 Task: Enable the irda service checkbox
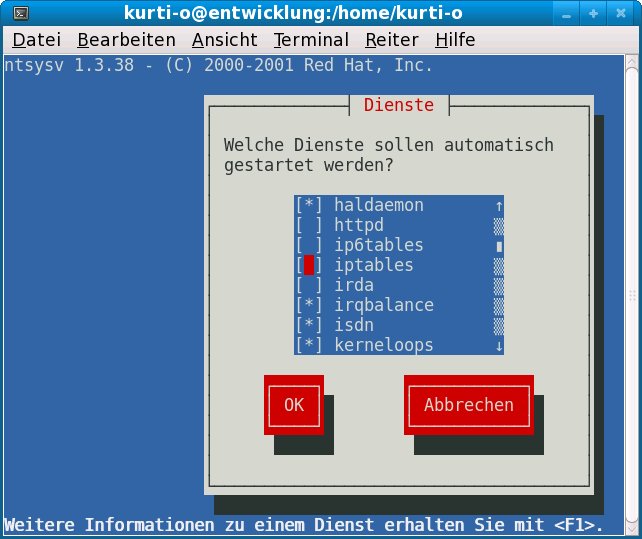click(x=309, y=285)
